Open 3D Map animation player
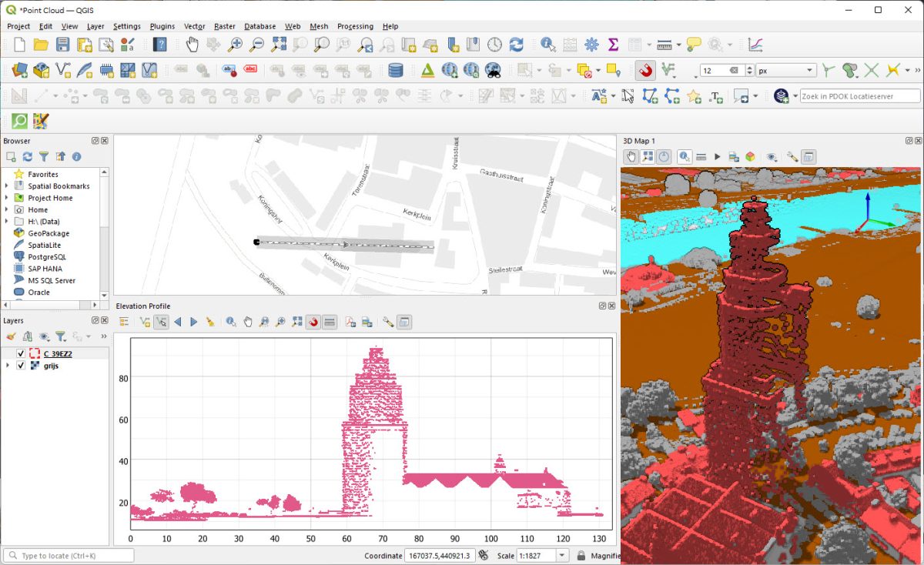 point(718,156)
